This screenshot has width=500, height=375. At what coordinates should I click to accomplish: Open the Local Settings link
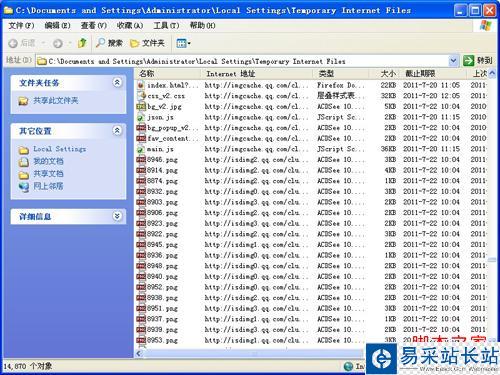(60, 149)
